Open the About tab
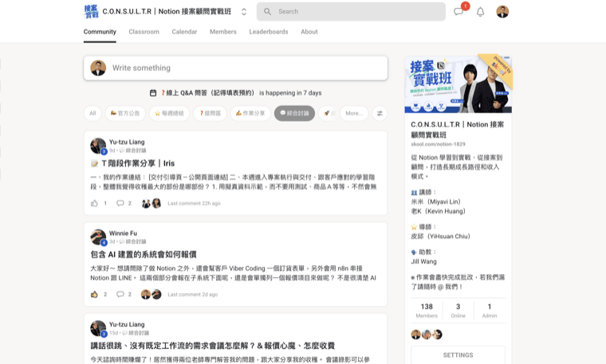Viewport: 606px width, 364px height. point(309,32)
